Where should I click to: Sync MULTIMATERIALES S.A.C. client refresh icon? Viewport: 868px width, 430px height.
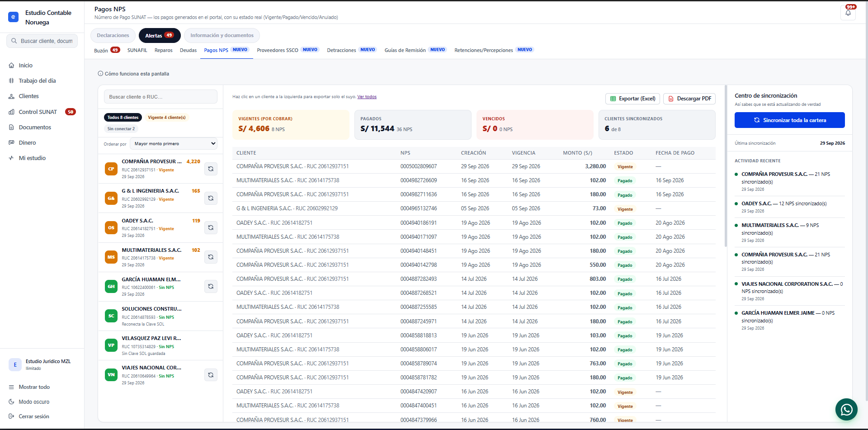211,257
